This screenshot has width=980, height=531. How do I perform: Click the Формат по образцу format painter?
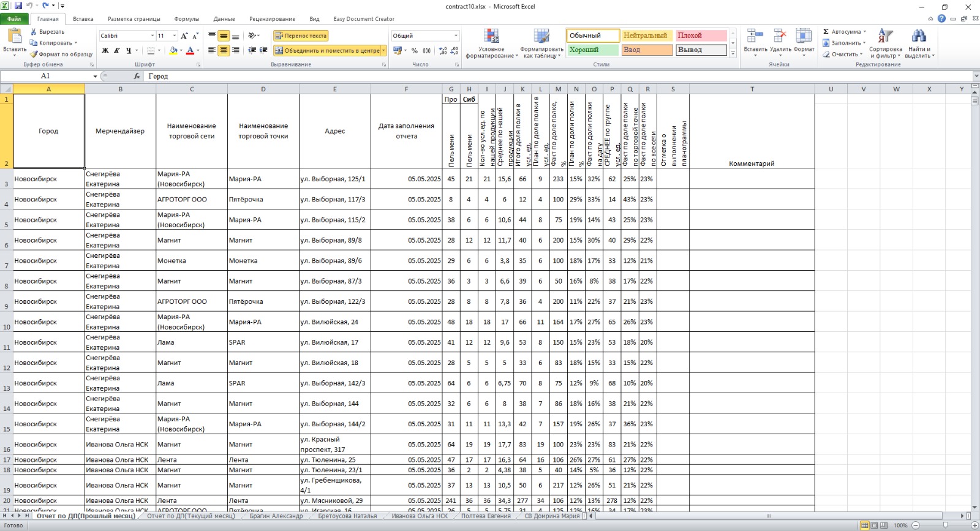point(61,54)
